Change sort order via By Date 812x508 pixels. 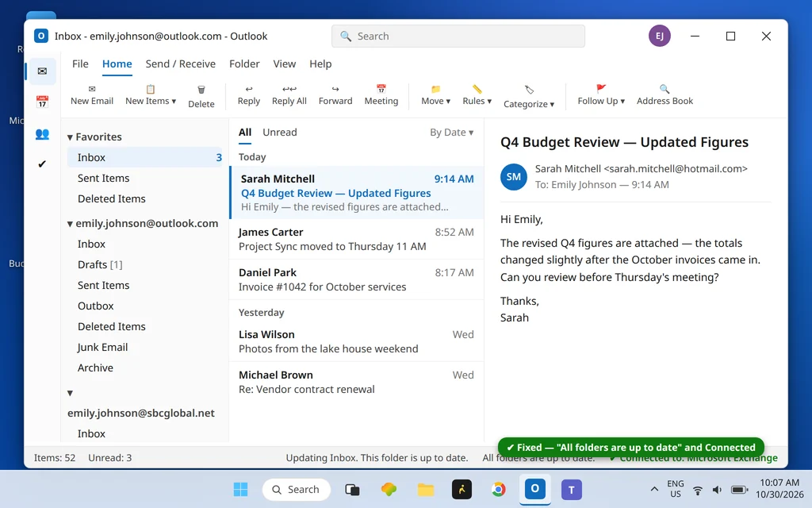pyautogui.click(x=451, y=133)
